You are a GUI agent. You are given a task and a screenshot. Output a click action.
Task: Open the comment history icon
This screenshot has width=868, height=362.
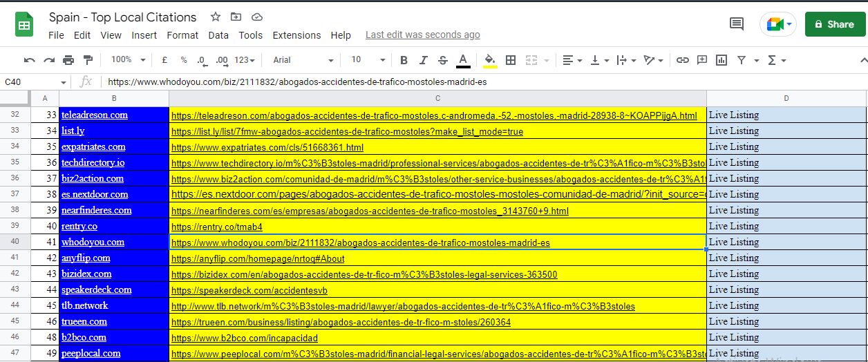pyautogui.click(x=737, y=24)
